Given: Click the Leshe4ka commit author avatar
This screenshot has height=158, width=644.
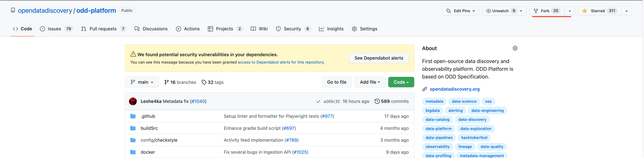Looking at the screenshot, I should [133, 101].
